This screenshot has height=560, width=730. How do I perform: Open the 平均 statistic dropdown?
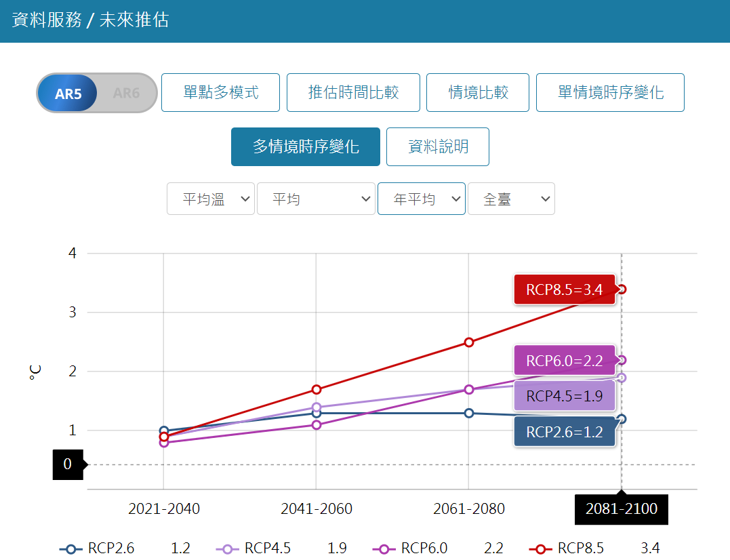click(316, 199)
